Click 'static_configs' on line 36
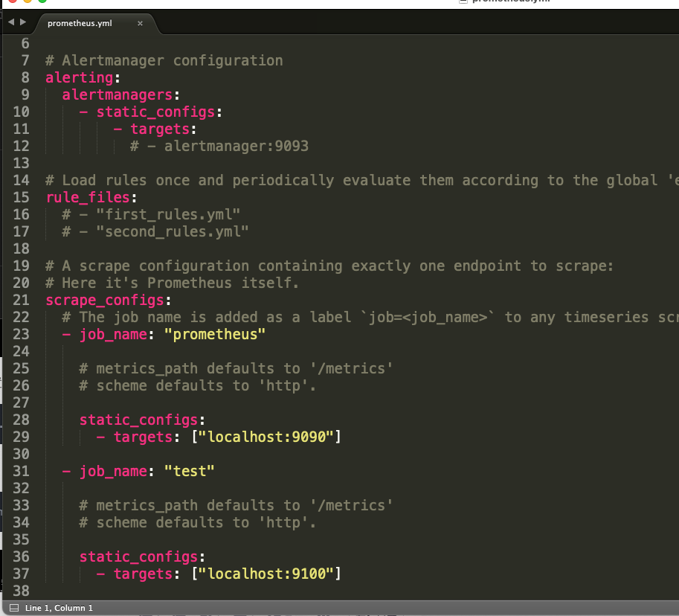This screenshot has height=616, width=679. (x=139, y=556)
